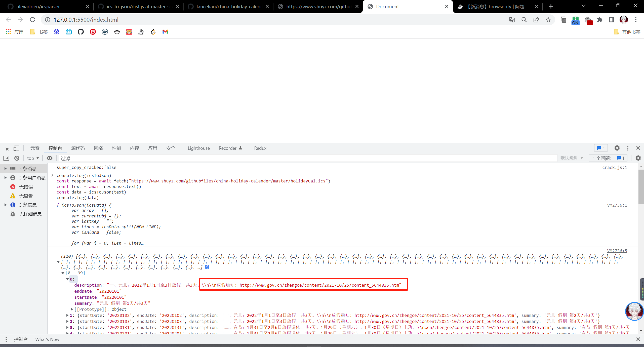Switch to the Lighthouse tab
This screenshot has height=347, width=644.
198,148
